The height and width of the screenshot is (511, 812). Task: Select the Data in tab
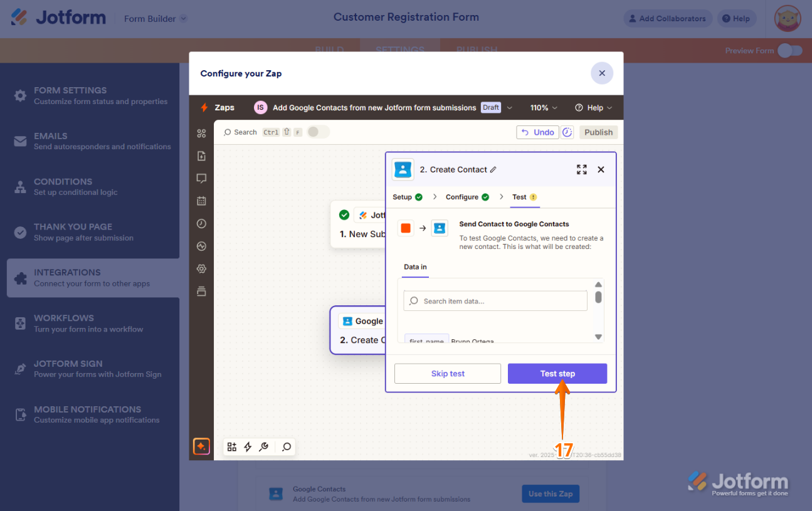coord(415,267)
